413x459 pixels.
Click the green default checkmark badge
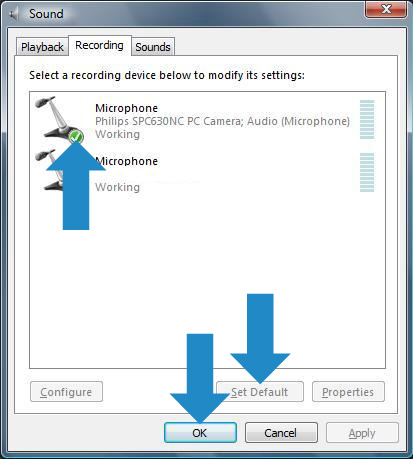point(76,136)
